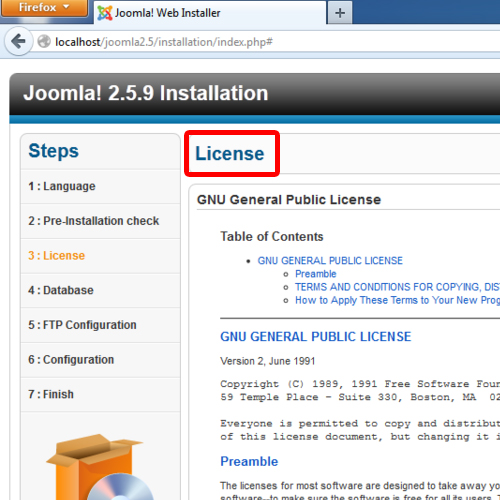This screenshot has width=500, height=500.
Task: Open a new tab with plus button
Action: point(340,13)
